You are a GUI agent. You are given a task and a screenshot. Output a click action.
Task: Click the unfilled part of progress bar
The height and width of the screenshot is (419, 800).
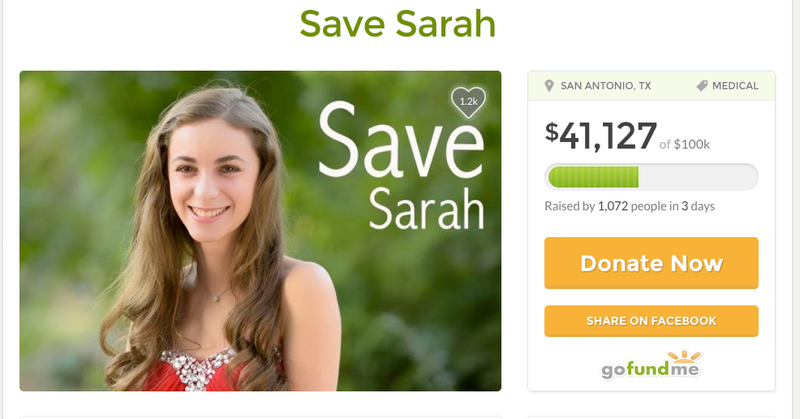[698, 177]
